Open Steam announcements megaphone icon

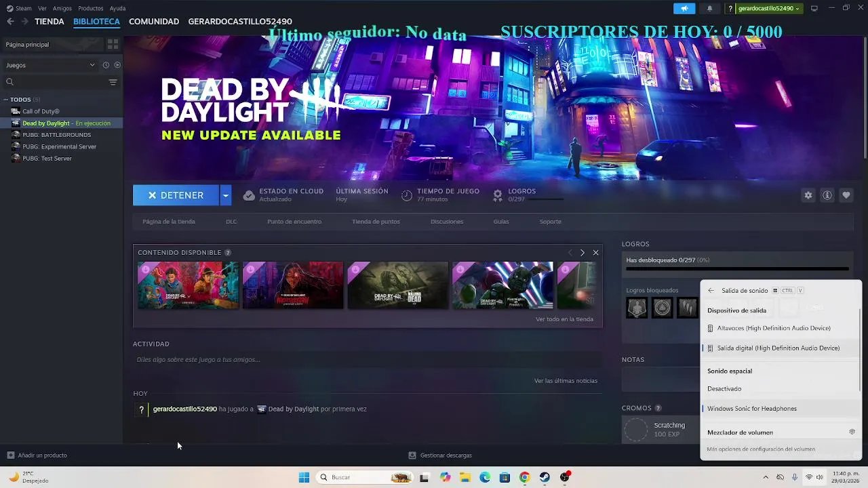click(x=684, y=8)
